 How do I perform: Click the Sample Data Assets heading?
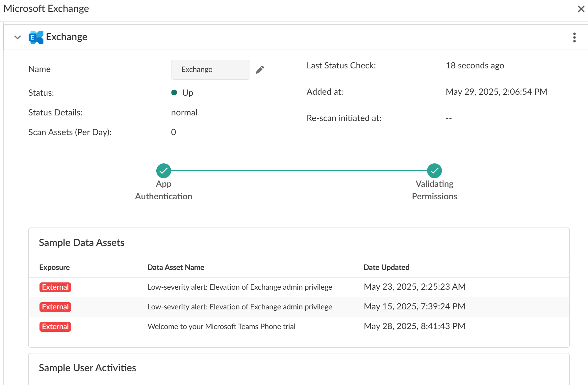(82, 243)
